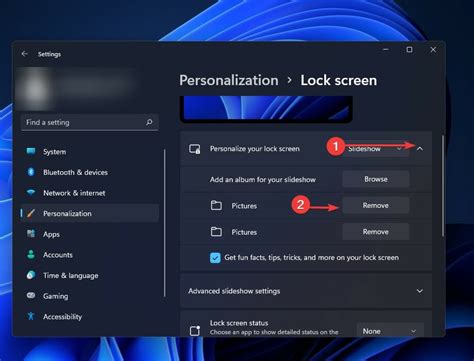Click the Personalization paintbrush icon

click(31, 213)
